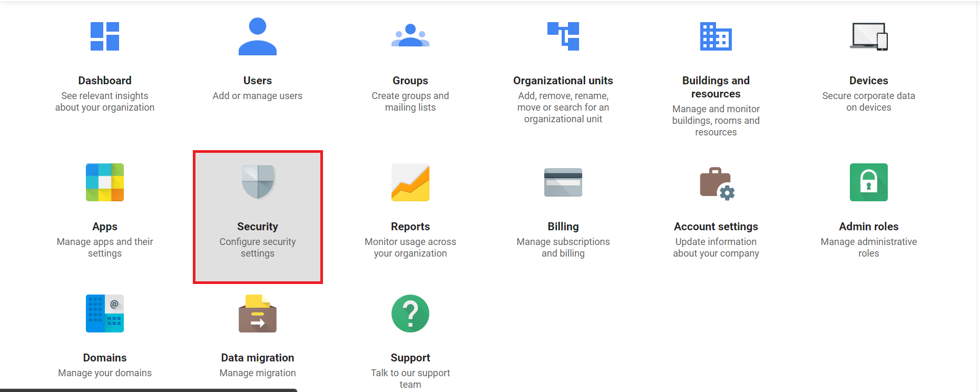Open the Support heading link
The width and height of the screenshot is (980, 392).
[x=410, y=358]
